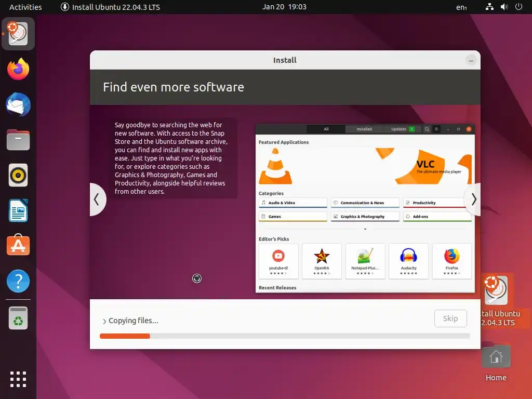Image resolution: width=532 pixels, height=399 pixels.
Task: Go to the previous slide arrow
Action: [x=97, y=199]
